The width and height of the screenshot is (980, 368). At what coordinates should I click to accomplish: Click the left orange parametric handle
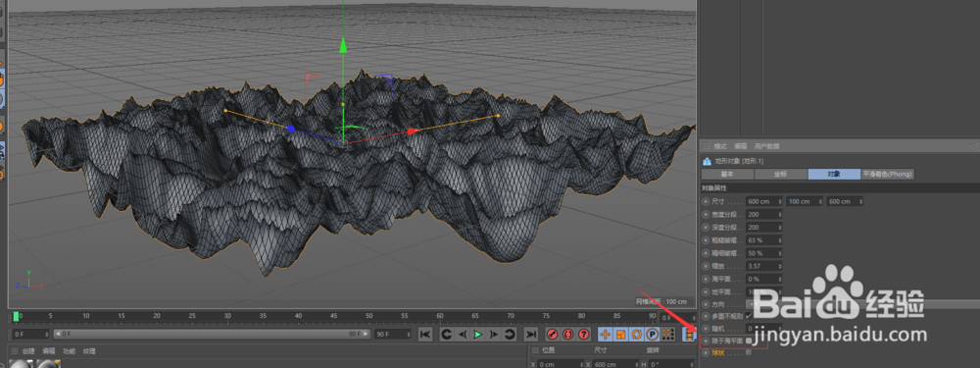pyautogui.click(x=225, y=111)
